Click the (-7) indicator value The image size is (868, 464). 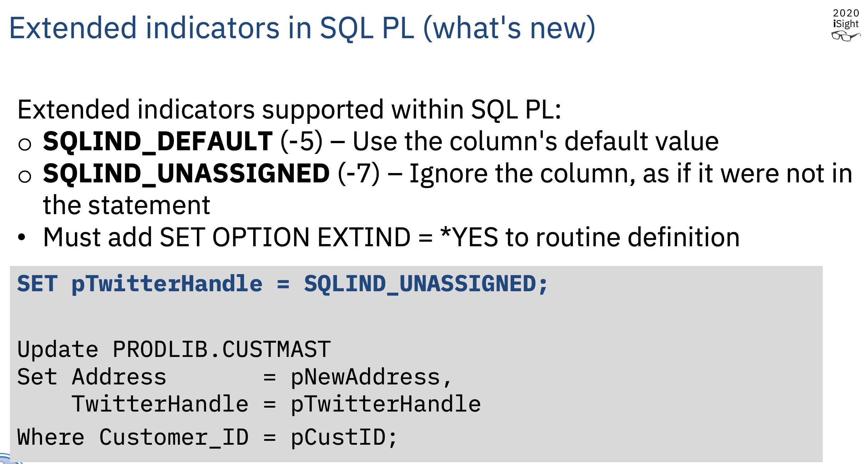(359, 174)
